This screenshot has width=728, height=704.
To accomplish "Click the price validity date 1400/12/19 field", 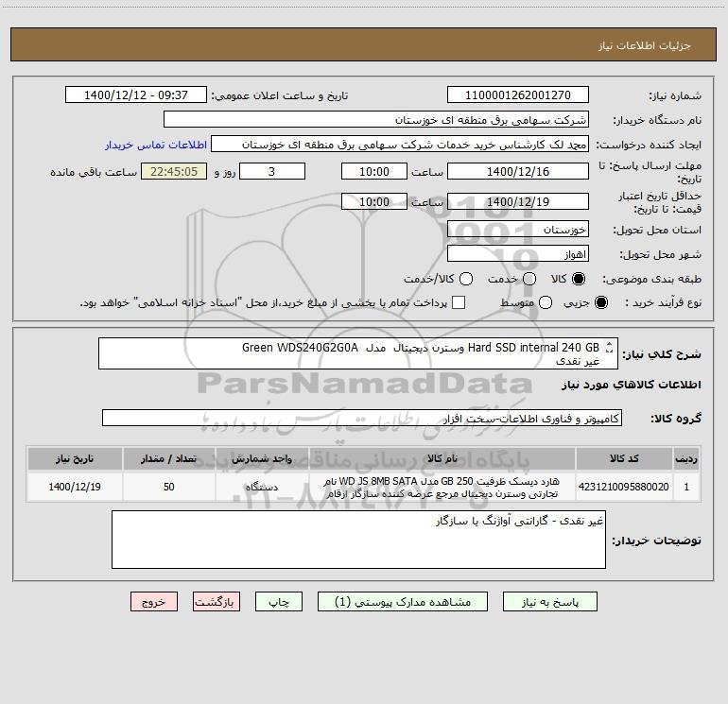I will (518, 201).
